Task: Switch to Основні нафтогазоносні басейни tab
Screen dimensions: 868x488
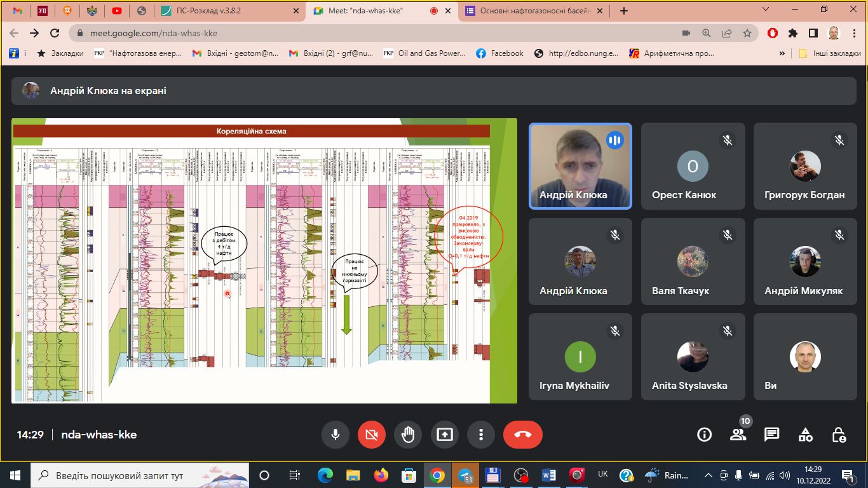Action: (x=535, y=11)
